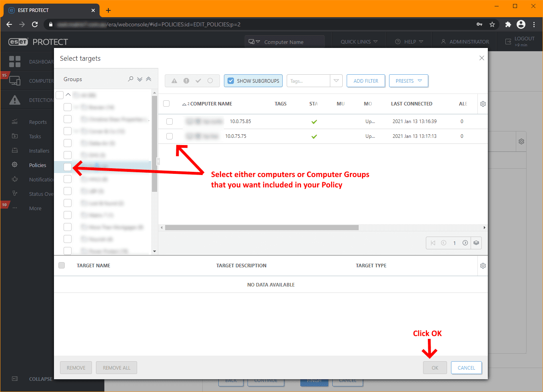Sort by Computer Name column

point(211,104)
